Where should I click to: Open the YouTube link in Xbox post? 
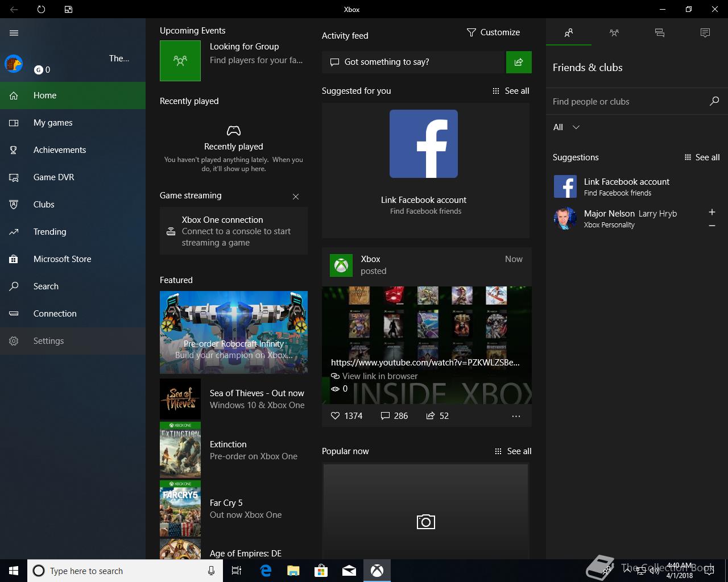425,362
